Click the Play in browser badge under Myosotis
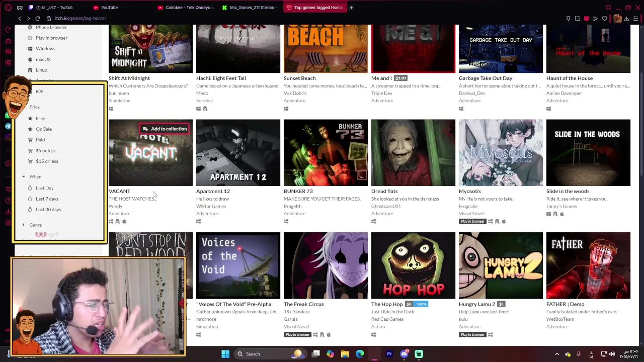The width and height of the screenshot is (644, 362). pos(472,221)
